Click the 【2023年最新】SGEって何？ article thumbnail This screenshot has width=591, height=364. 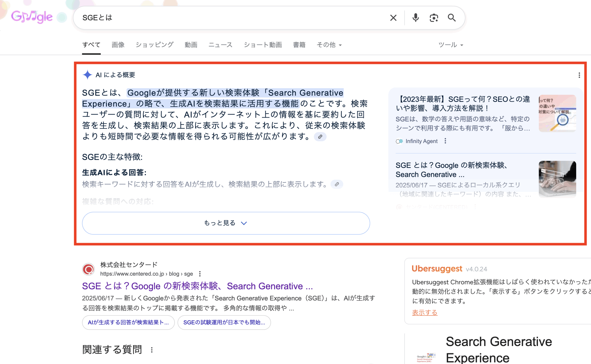(x=557, y=113)
